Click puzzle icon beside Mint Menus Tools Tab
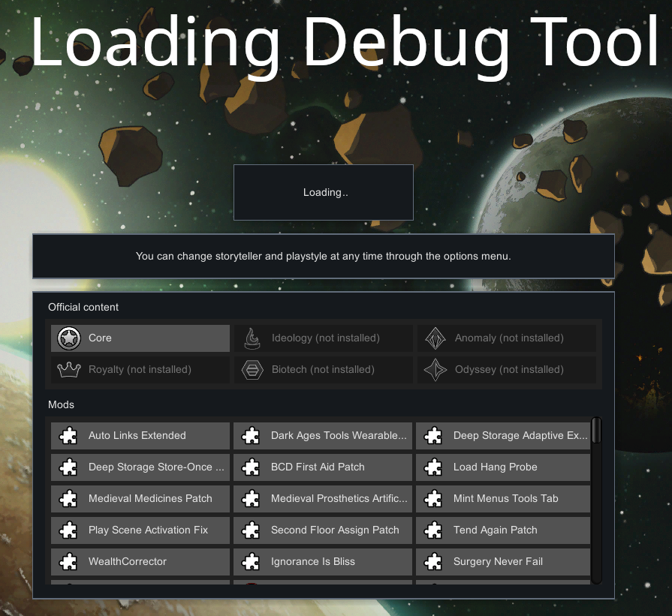The width and height of the screenshot is (672, 616). click(x=434, y=499)
